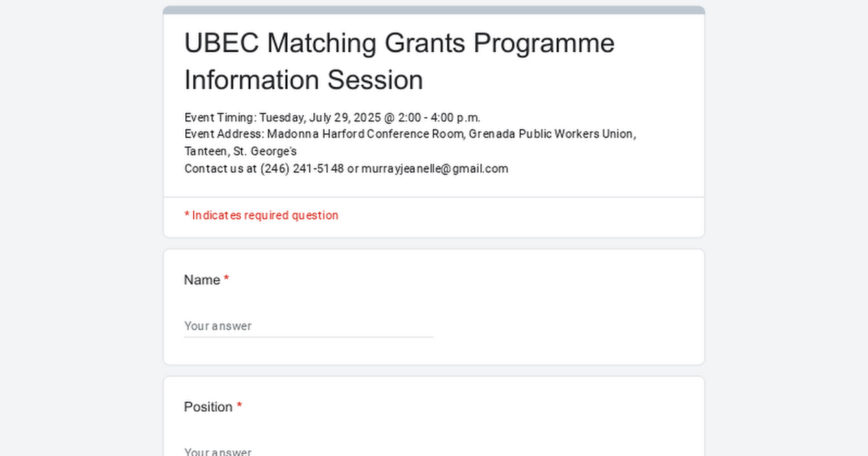The width and height of the screenshot is (868, 456).
Task: Click the "Indicates required question" notice
Action: (x=261, y=215)
